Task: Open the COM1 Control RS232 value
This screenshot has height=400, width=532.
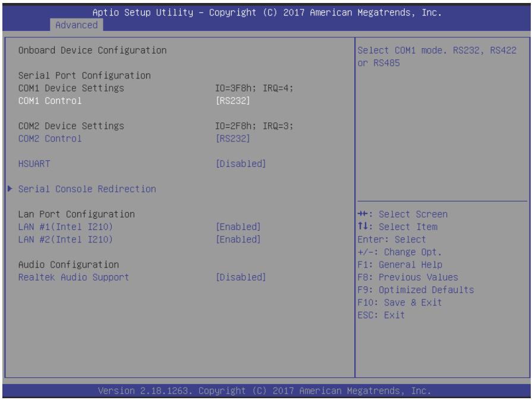Action: (233, 101)
